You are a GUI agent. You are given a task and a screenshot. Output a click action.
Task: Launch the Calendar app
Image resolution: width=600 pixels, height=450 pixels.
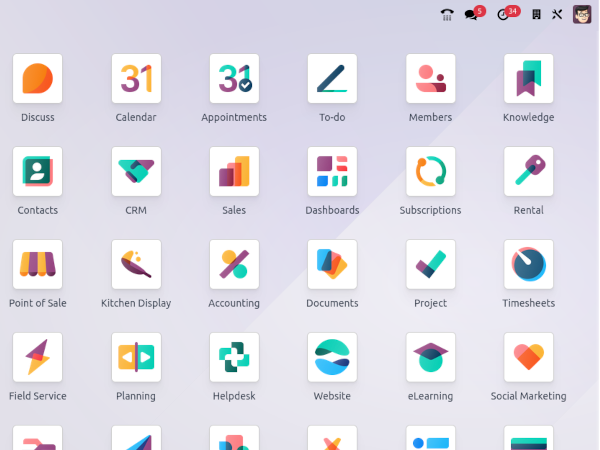pyautogui.click(x=136, y=78)
